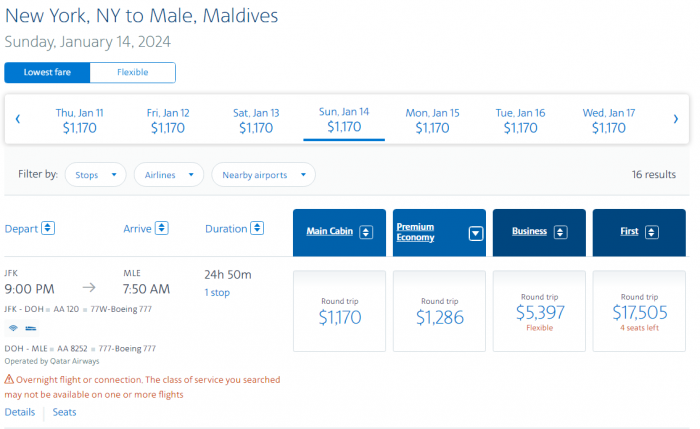Sort by Business fare icon
Image resolution: width=700 pixels, height=429 pixels.
(560, 232)
